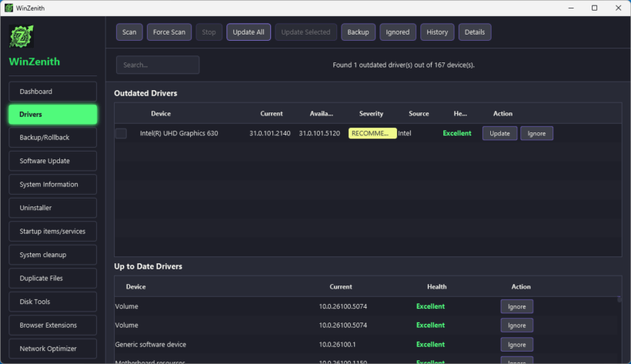Screen dimensions: 631x364
Task: Click the Update All button
Action: [249, 32]
